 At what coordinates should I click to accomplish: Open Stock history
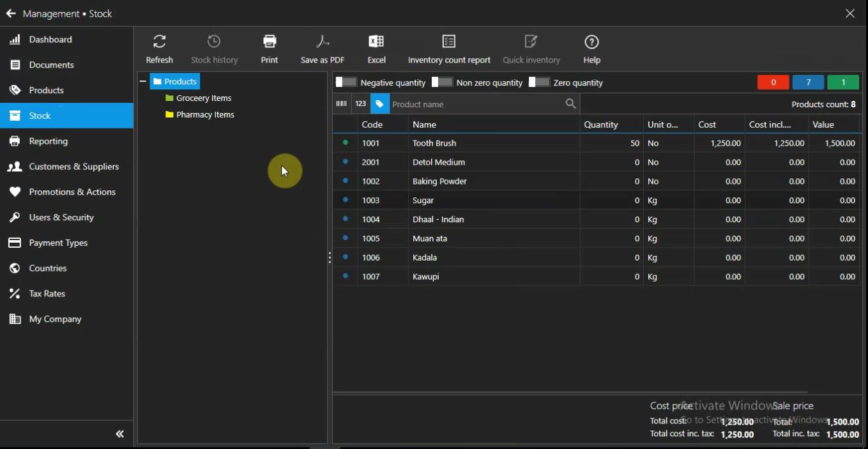click(215, 49)
